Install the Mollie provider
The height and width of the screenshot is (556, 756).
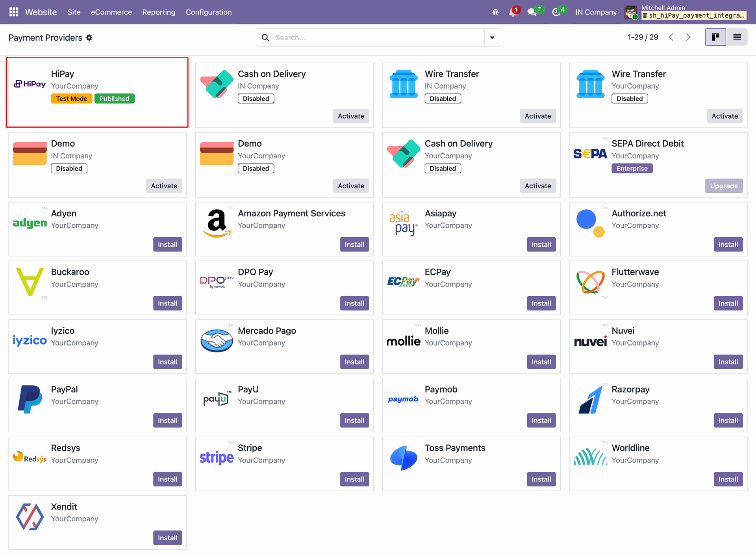(541, 362)
